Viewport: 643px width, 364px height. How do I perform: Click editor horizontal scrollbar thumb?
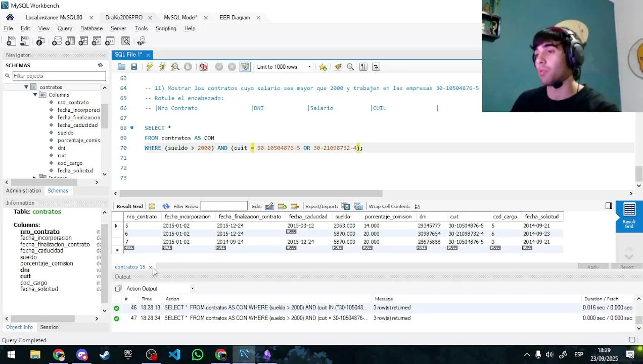point(251,194)
